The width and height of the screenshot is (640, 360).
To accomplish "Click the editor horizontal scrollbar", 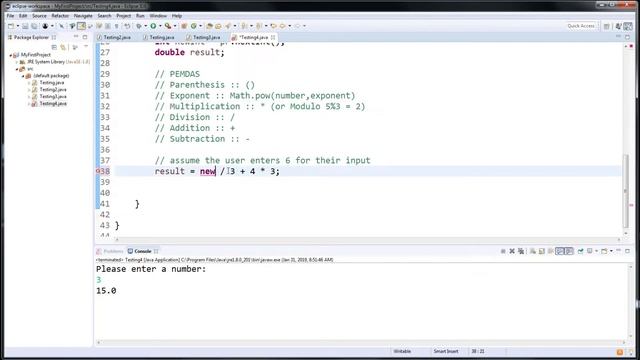I will (x=367, y=240).
